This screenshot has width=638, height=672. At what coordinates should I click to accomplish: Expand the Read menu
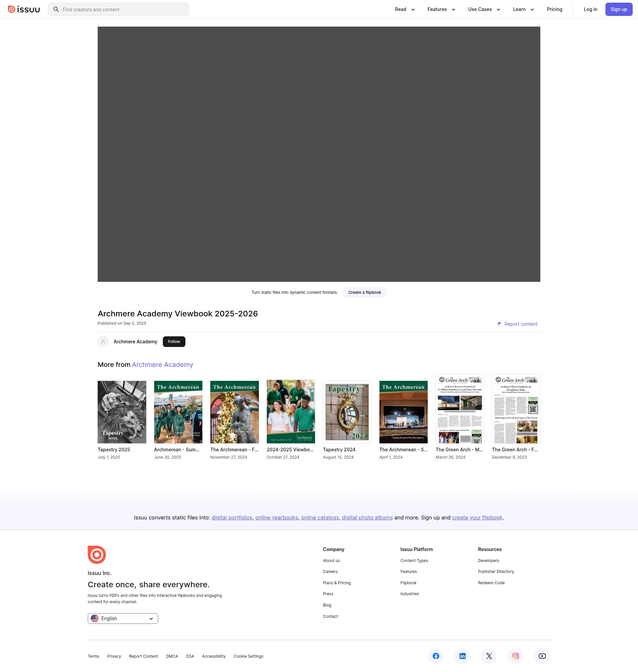click(x=405, y=9)
